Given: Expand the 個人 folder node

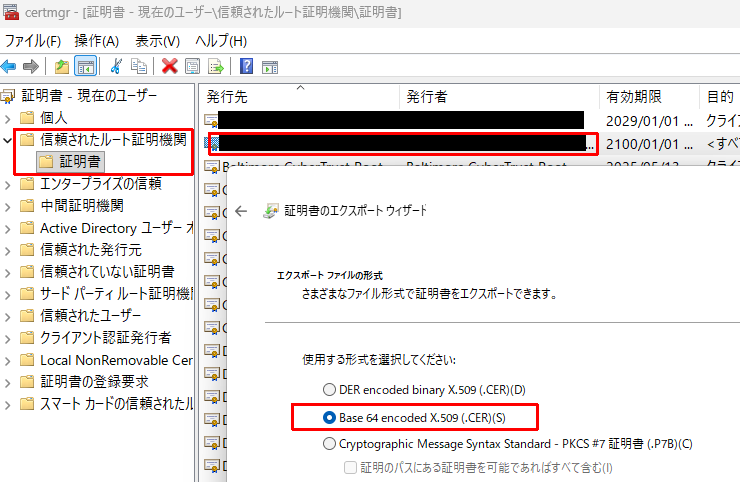Looking at the screenshot, I should (9, 118).
